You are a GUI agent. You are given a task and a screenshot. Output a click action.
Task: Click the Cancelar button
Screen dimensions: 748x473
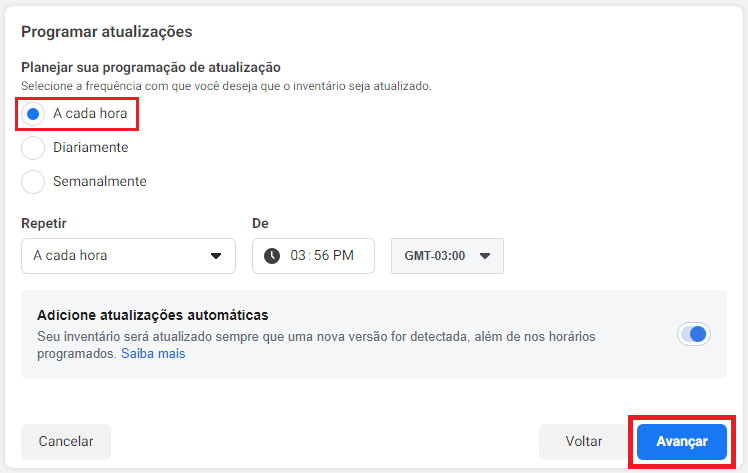66,442
